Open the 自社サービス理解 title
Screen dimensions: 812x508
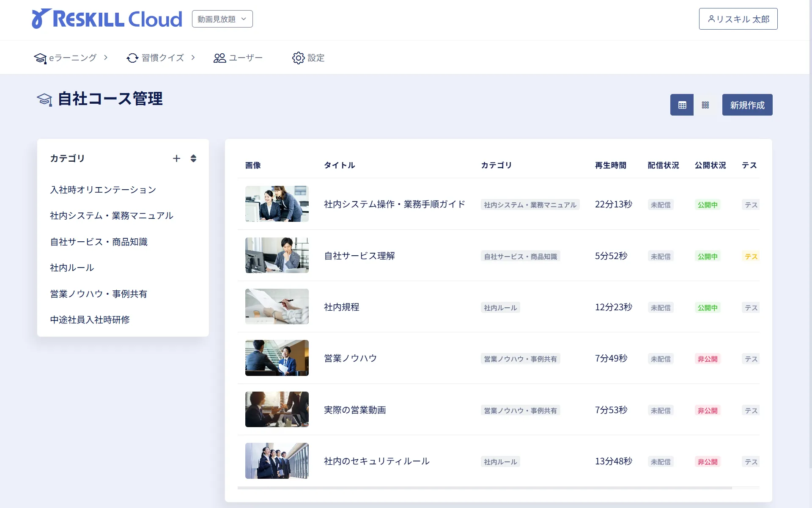tap(359, 256)
